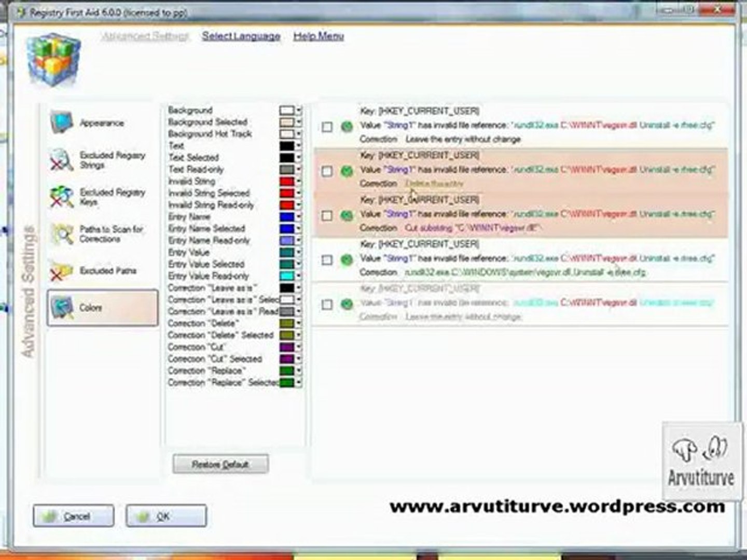
Task: Click the Text Read-only gray swatch
Action: [x=287, y=170]
